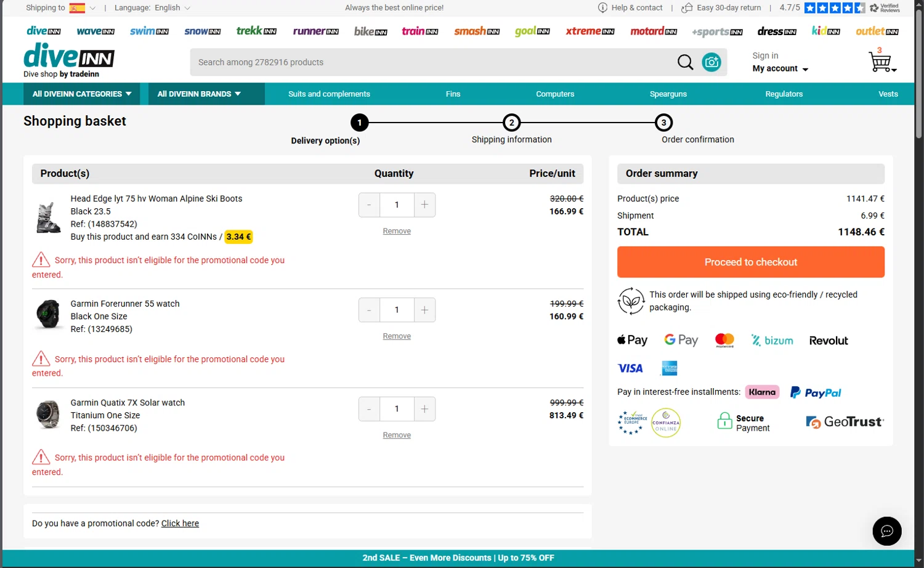Screen dimensions: 924x568
Task: Increase quantity of Garmin Forerunner 55
Action: (x=424, y=310)
